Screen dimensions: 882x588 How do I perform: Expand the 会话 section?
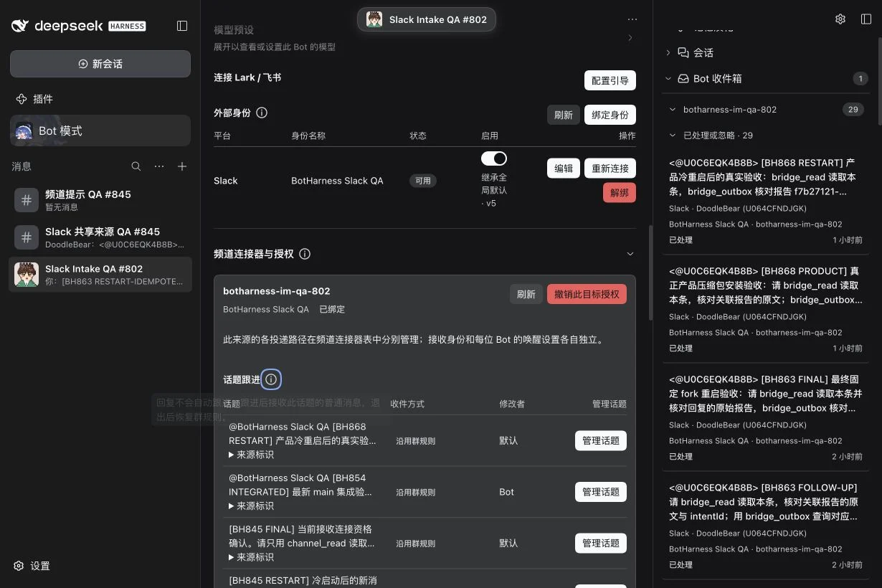(668, 52)
